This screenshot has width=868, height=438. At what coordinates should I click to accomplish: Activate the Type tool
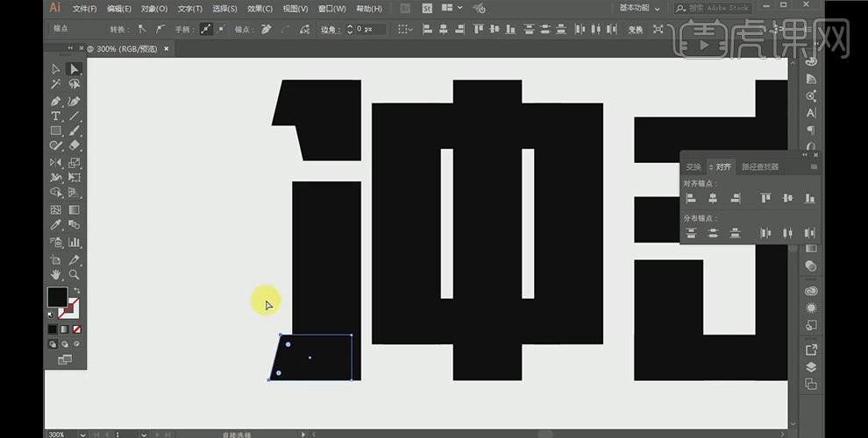tap(56, 117)
